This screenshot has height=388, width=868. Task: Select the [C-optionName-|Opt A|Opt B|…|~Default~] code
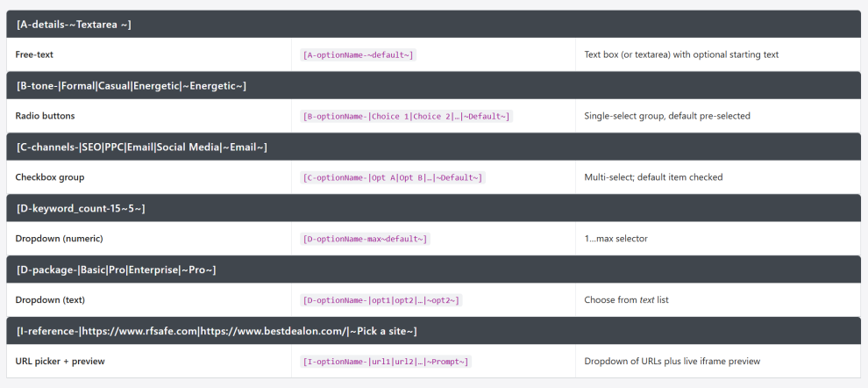pos(392,177)
